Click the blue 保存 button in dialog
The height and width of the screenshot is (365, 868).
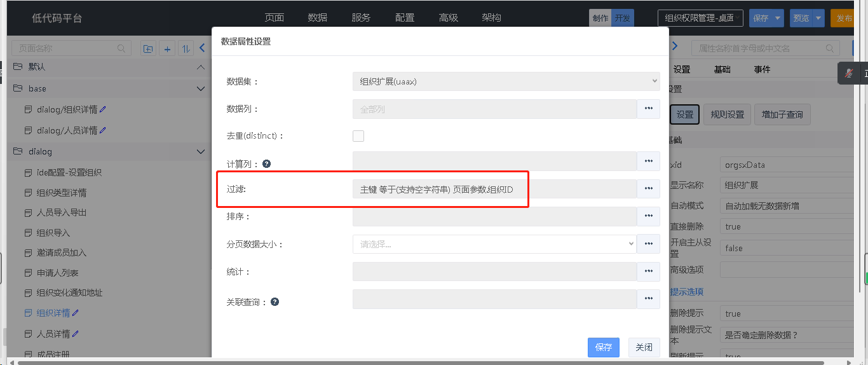click(603, 347)
